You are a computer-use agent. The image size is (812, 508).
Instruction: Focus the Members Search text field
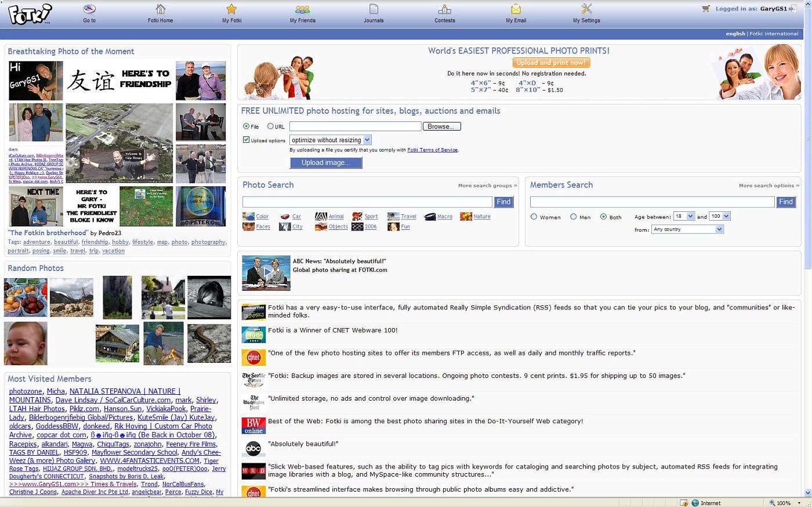tap(652, 202)
